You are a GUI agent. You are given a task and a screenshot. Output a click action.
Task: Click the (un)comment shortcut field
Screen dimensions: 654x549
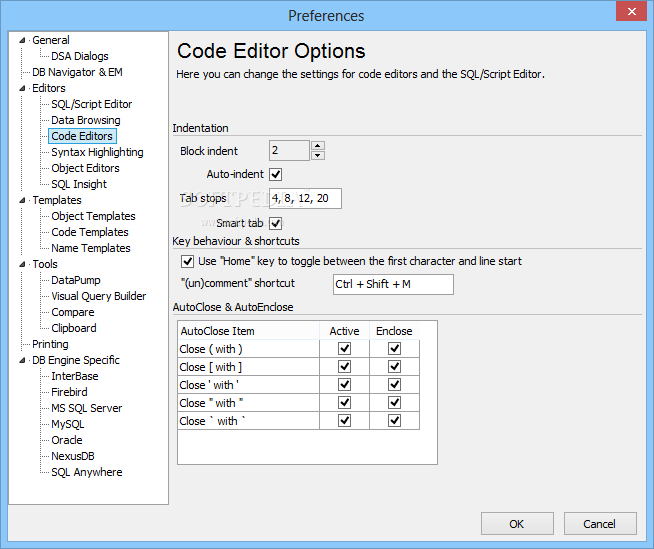pos(393,284)
